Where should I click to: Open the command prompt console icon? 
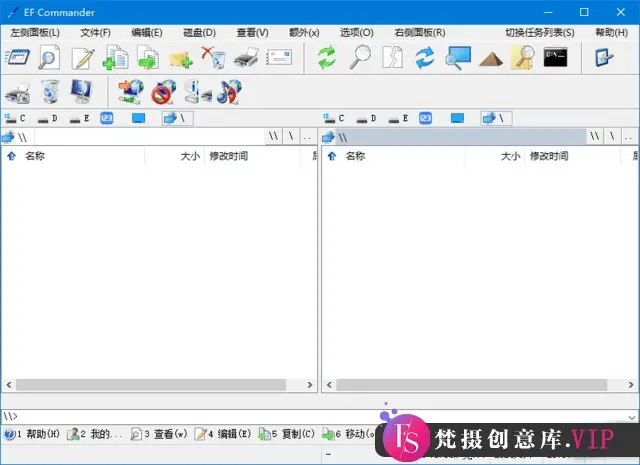tap(555, 57)
